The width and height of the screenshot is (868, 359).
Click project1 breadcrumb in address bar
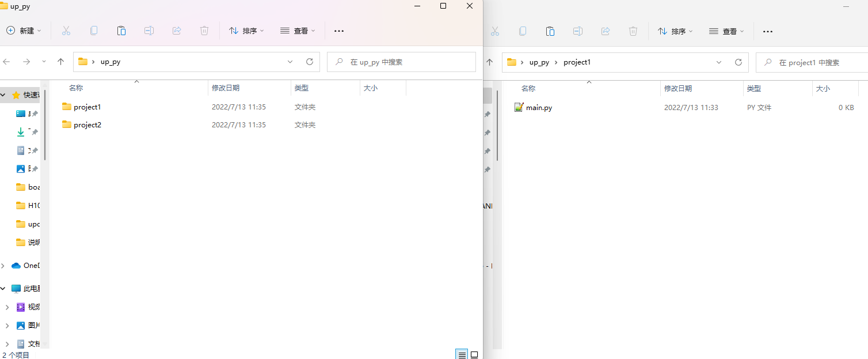pos(577,62)
